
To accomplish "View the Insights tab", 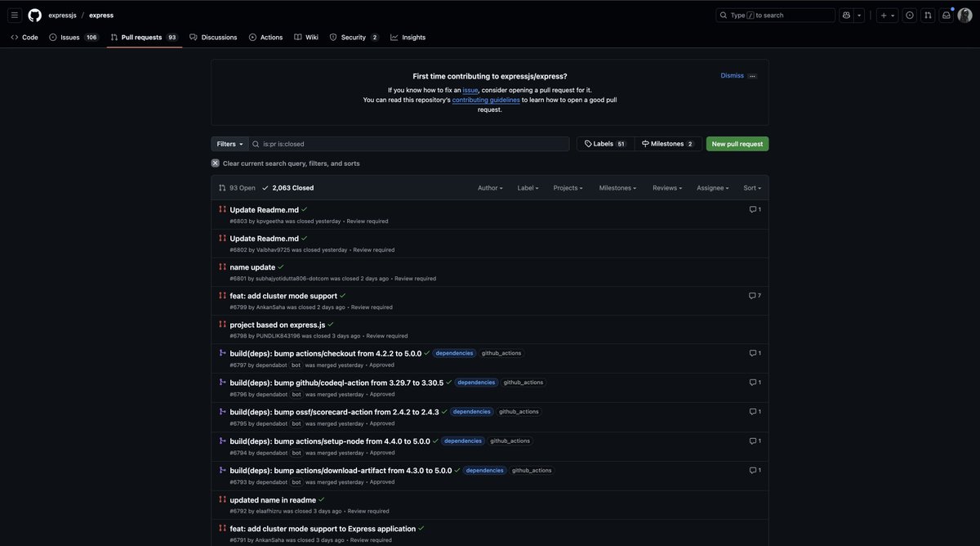I will (x=408, y=38).
